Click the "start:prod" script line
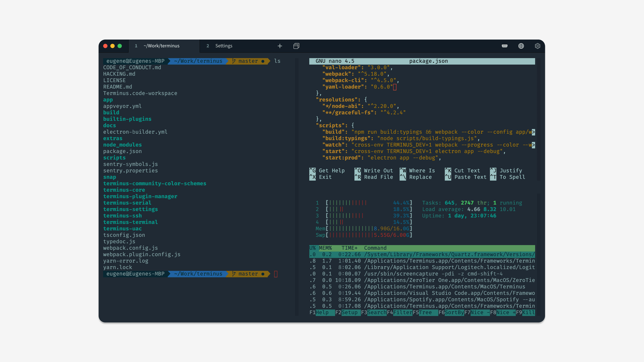This screenshot has width=644, height=362. point(382,158)
